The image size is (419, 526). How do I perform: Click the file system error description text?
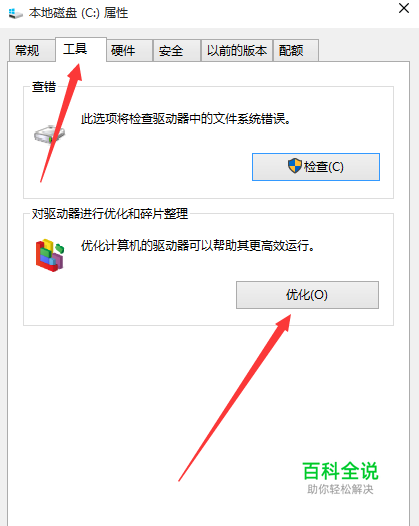pyautogui.click(x=186, y=119)
